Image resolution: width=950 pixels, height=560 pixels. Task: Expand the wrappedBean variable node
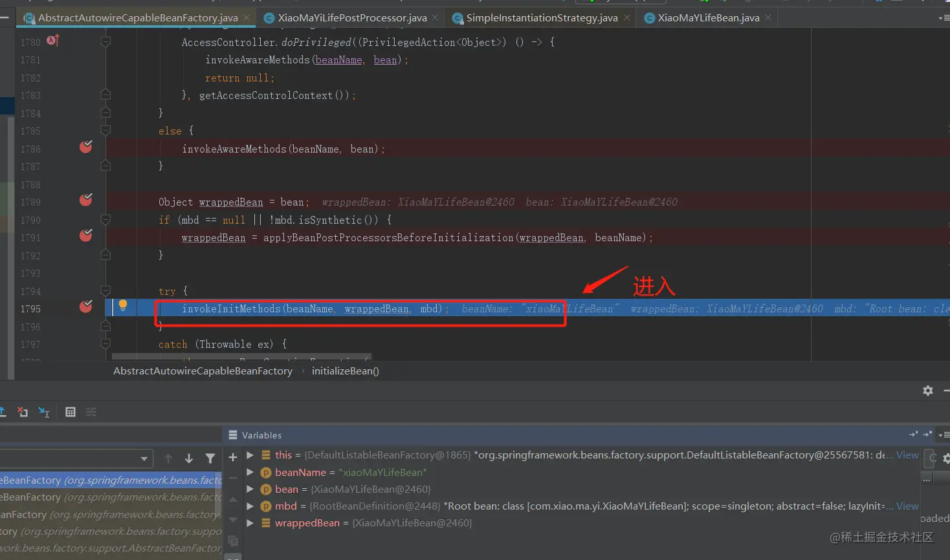pyautogui.click(x=250, y=522)
